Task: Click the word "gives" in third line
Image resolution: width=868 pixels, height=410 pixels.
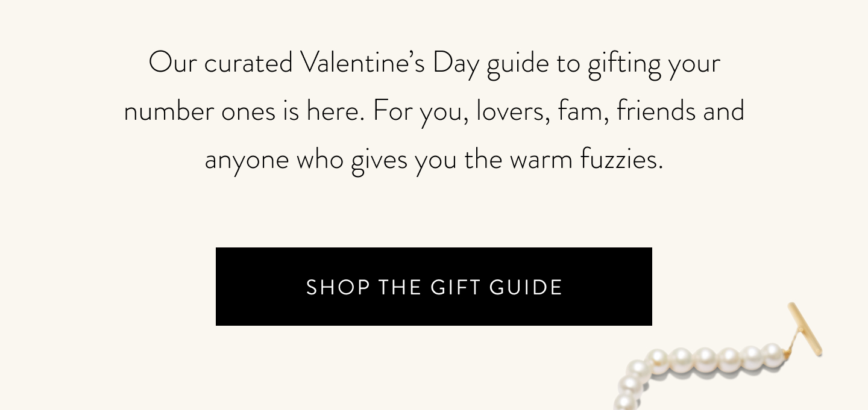Action: coord(379,160)
